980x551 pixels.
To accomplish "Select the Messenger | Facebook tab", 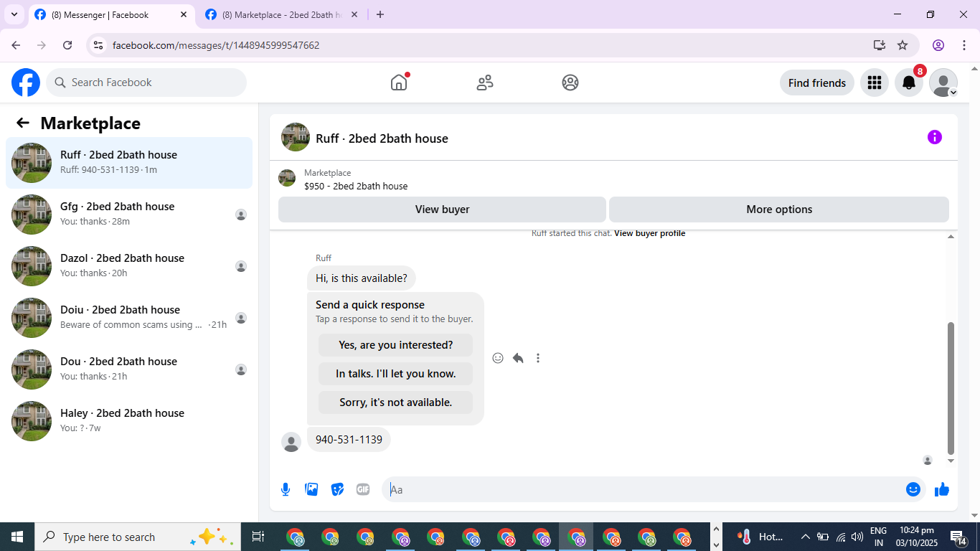I will point(110,14).
